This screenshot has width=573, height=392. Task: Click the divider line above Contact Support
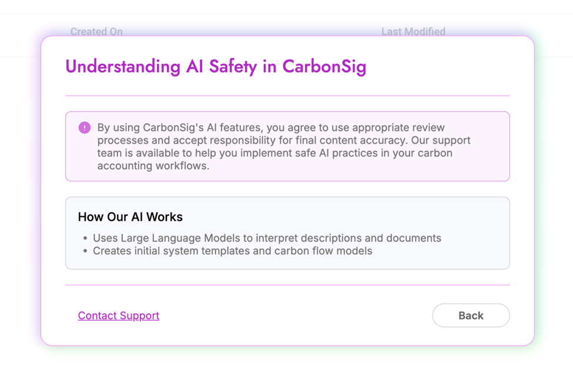click(x=287, y=285)
